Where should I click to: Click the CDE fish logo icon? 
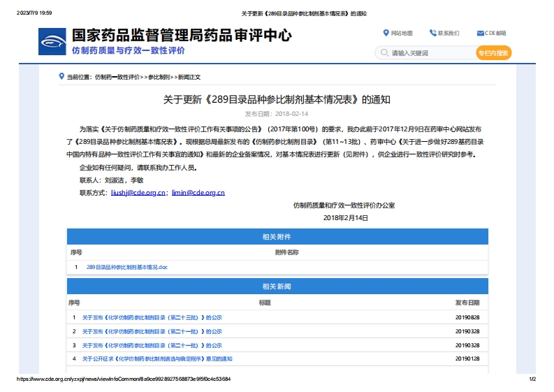[53, 41]
